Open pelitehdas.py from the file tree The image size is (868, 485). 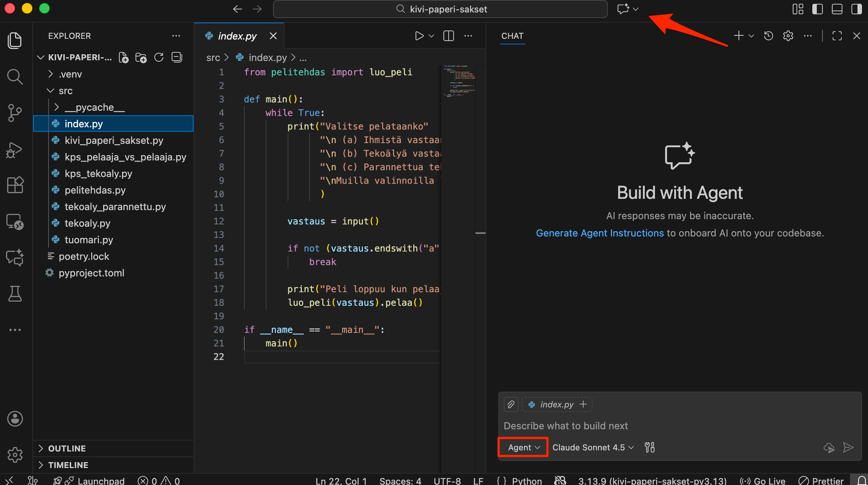pyautogui.click(x=95, y=190)
